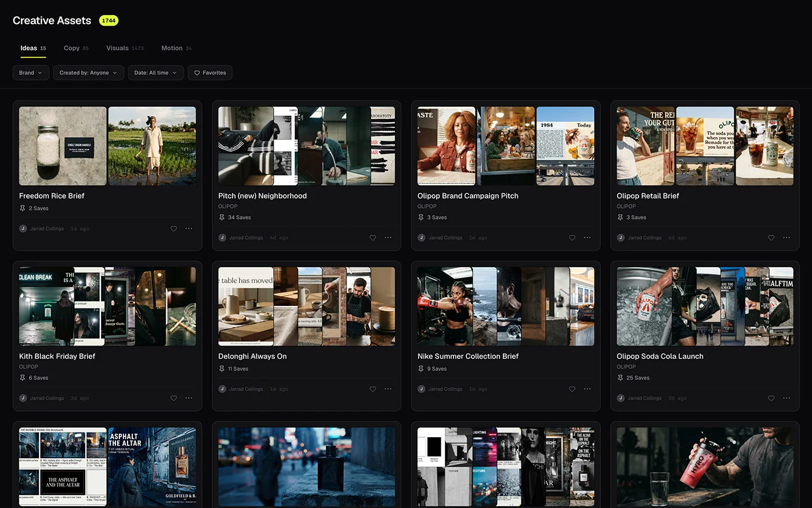Image resolution: width=812 pixels, height=508 pixels.
Task: Switch to the Motion tab
Action: coord(176,48)
